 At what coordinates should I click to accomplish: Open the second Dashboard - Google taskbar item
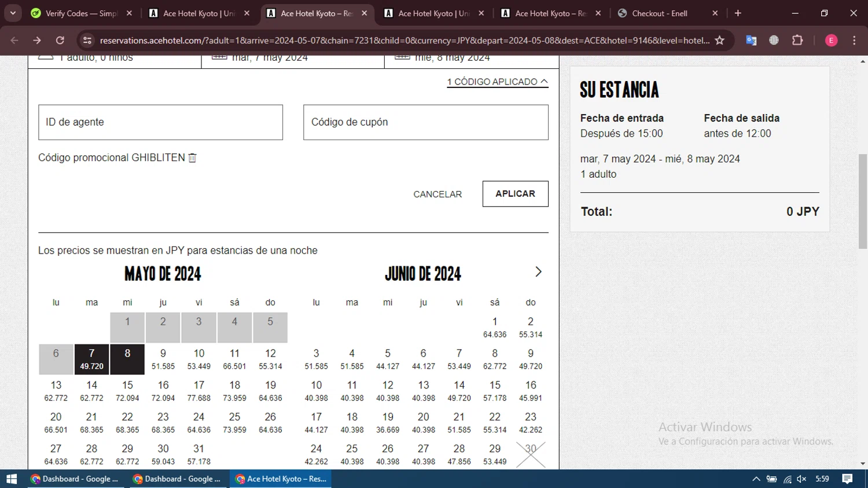178,479
